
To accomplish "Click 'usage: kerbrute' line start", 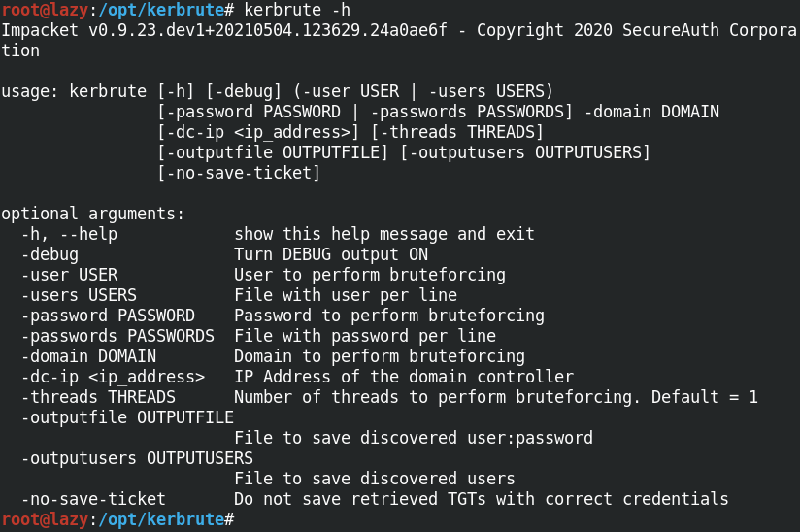I will [x=74, y=91].
